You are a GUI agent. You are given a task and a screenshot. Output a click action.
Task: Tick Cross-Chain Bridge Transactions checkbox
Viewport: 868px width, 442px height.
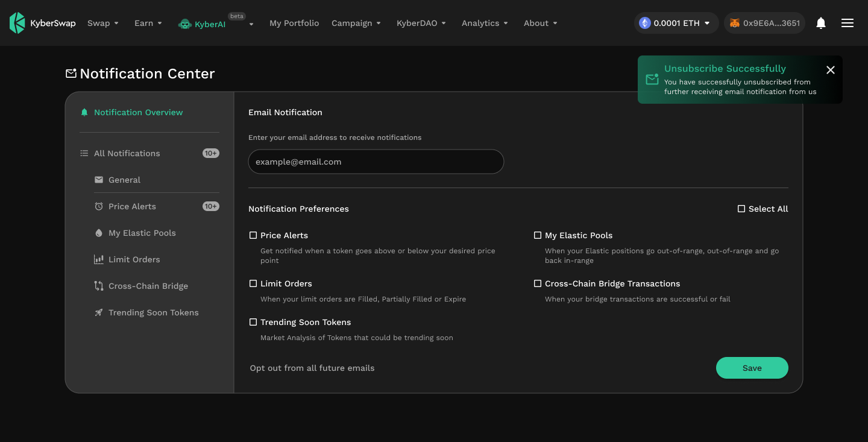pos(538,283)
